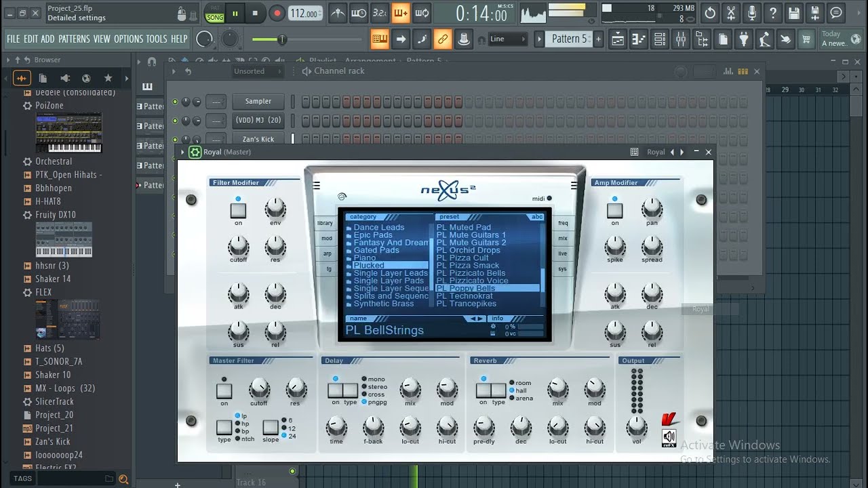
Task: Open the plugin picker plug icon
Action: [744, 39]
